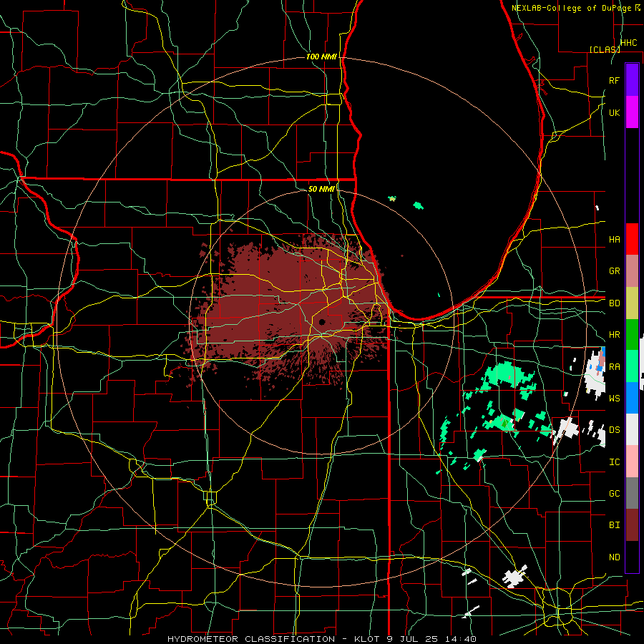Pick the dark green HR legend swatch
The width and height of the screenshot is (644, 644).
[632, 335]
